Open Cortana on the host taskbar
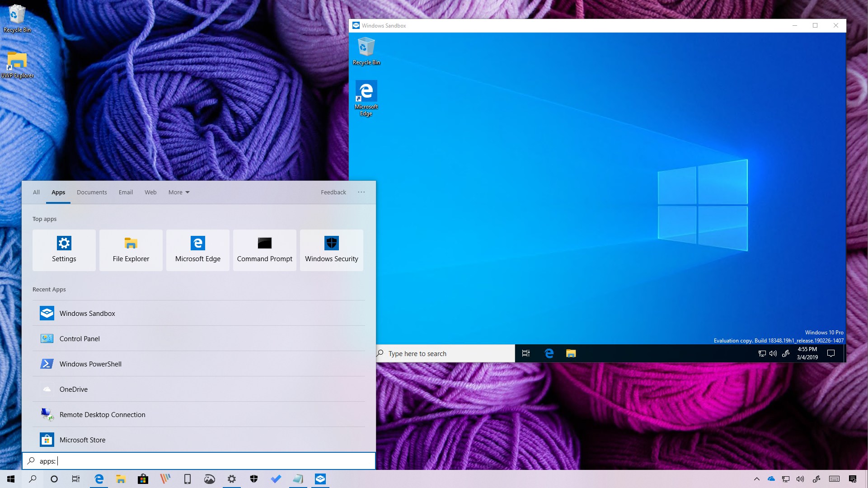Image resolution: width=868 pixels, height=488 pixels. point(54,479)
